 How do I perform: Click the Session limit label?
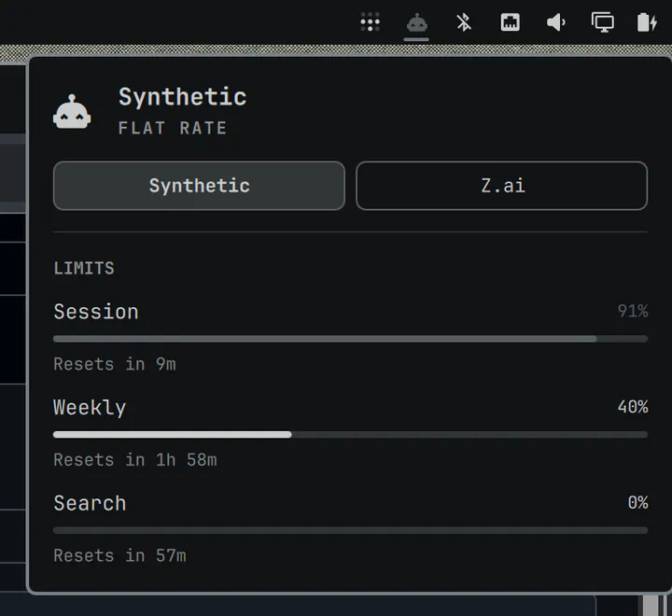(96, 312)
